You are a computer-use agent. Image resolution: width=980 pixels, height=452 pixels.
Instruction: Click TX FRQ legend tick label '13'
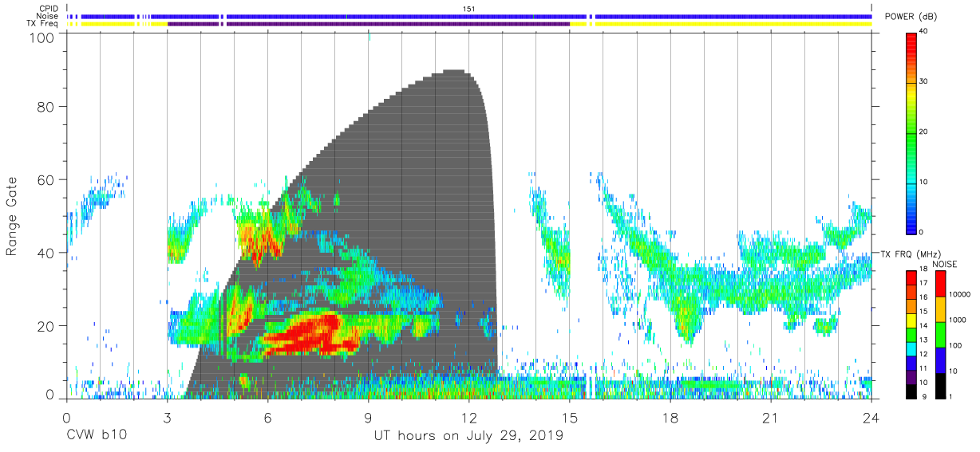point(923,341)
